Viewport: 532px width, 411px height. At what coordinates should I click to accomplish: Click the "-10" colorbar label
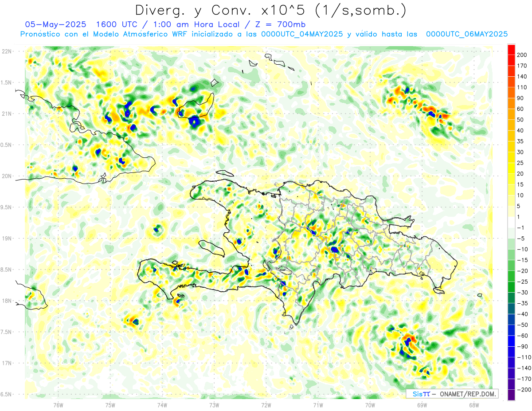(522, 249)
